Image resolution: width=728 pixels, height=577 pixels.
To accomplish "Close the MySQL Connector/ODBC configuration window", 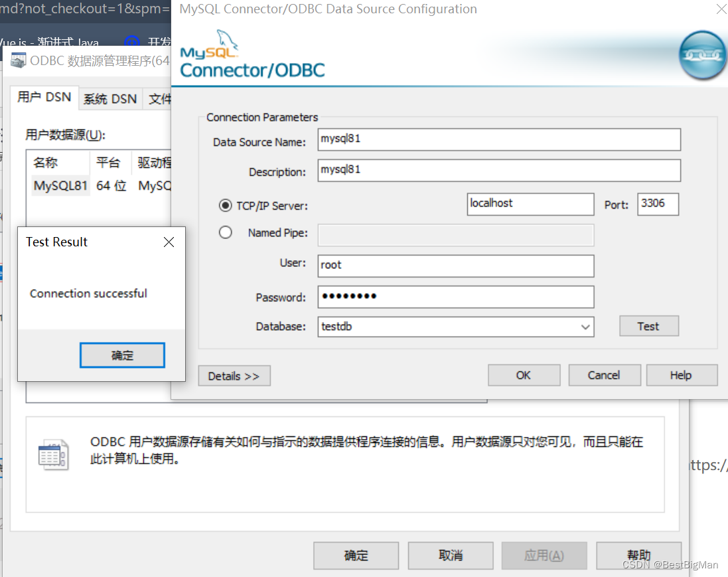I will pos(721,9).
